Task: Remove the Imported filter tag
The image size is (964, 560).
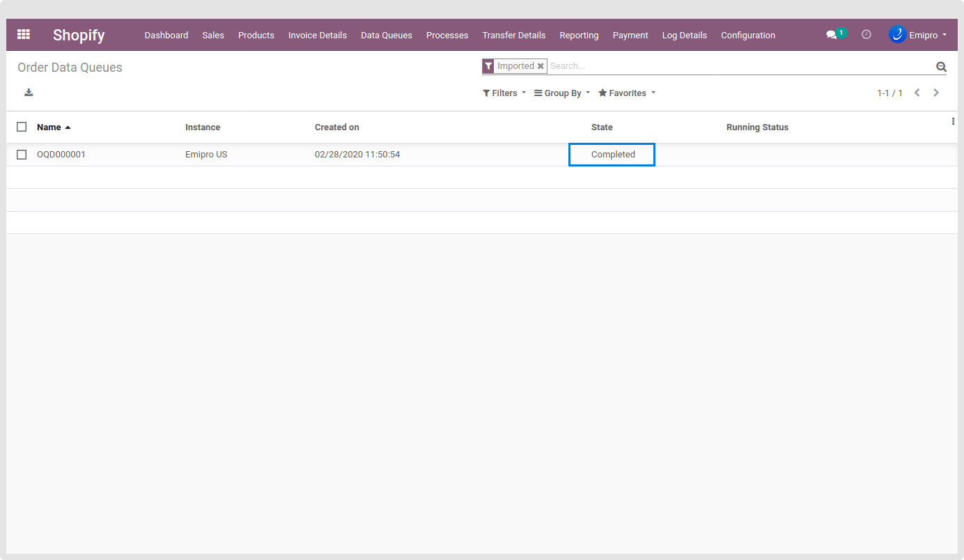Action: [541, 66]
